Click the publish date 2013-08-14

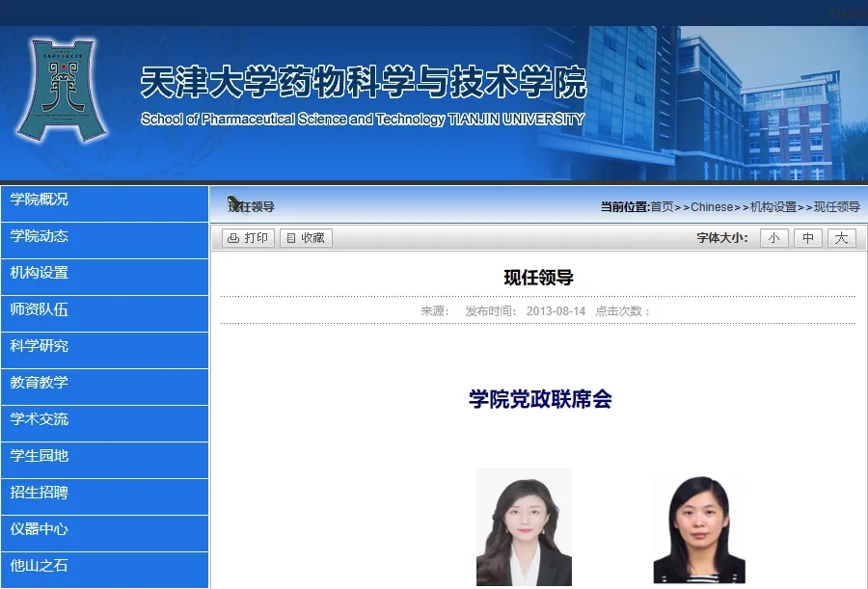point(556,311)
